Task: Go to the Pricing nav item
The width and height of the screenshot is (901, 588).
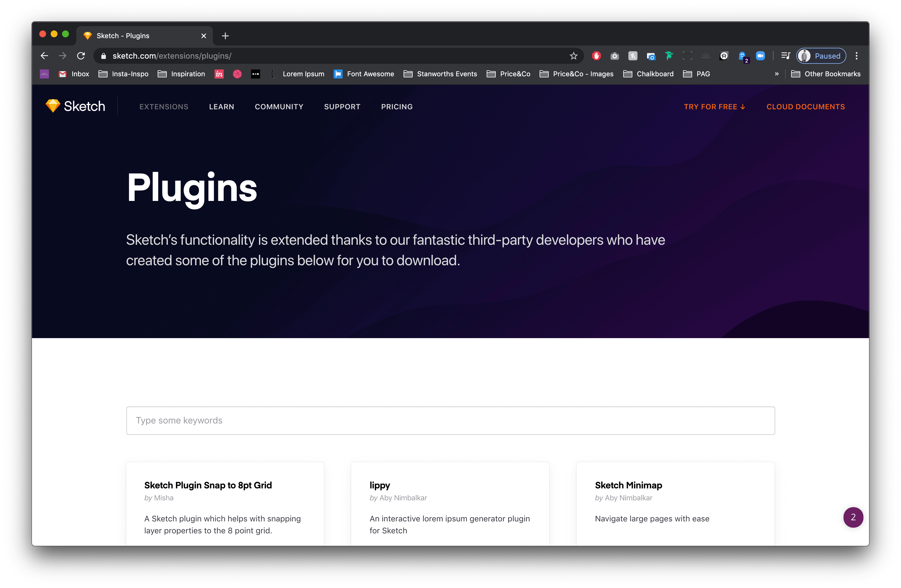Action: click(397, 107)
